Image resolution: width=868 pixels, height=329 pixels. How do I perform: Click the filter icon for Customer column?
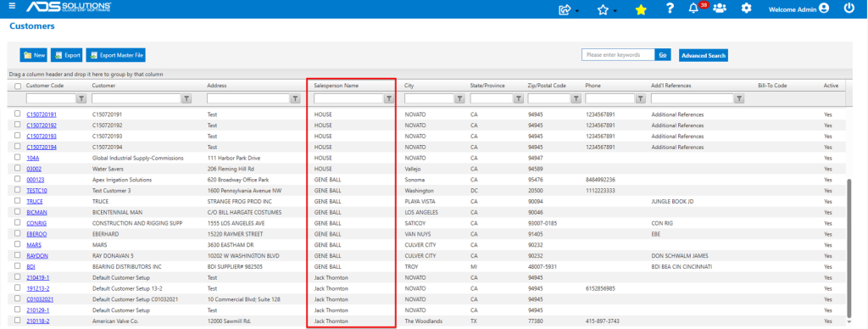(186, 98)
